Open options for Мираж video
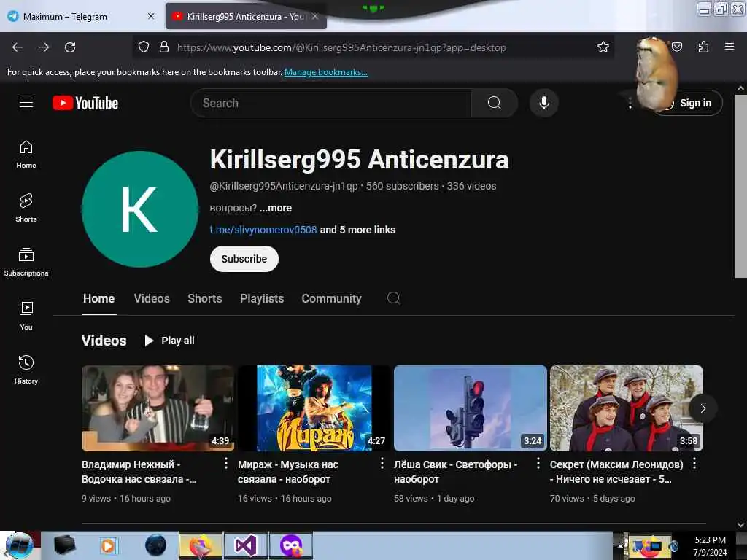 coord(382,464)
